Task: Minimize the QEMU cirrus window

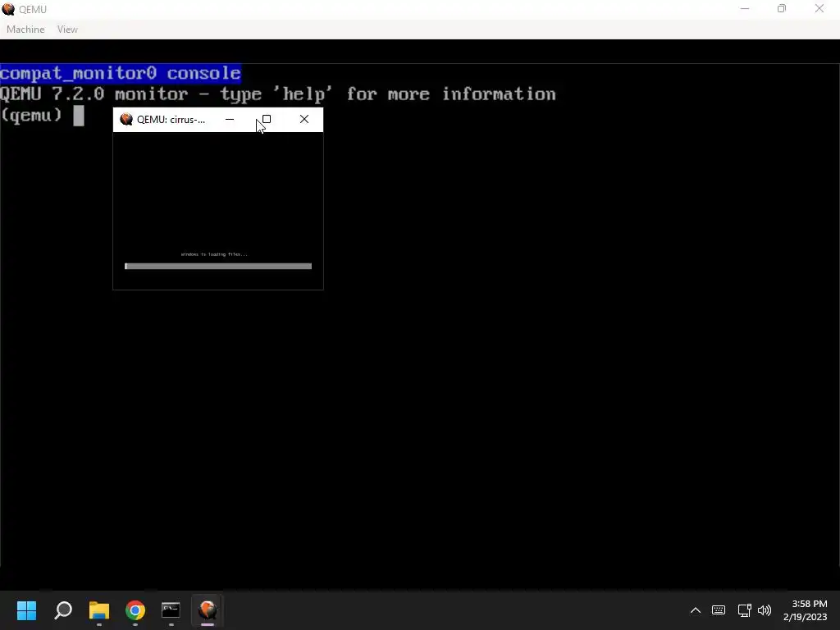Action: [230, 120]
